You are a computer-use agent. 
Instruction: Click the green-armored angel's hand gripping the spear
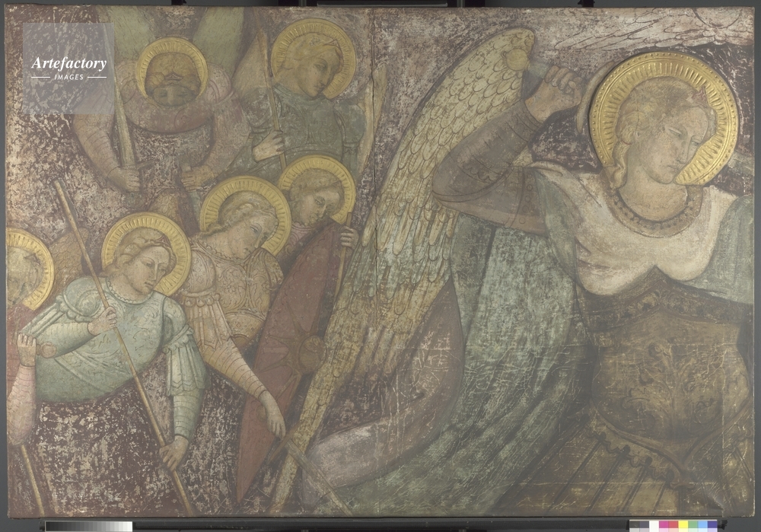pos(104,320)
